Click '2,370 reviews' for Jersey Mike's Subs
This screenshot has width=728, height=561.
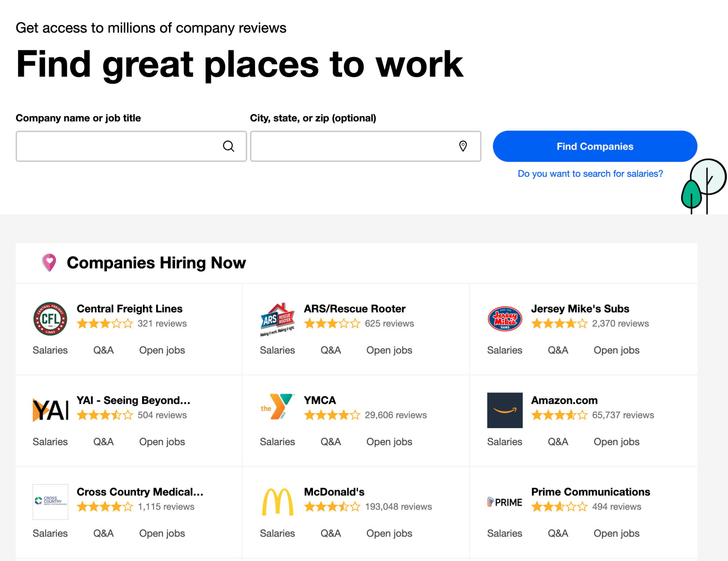point(621,324)
